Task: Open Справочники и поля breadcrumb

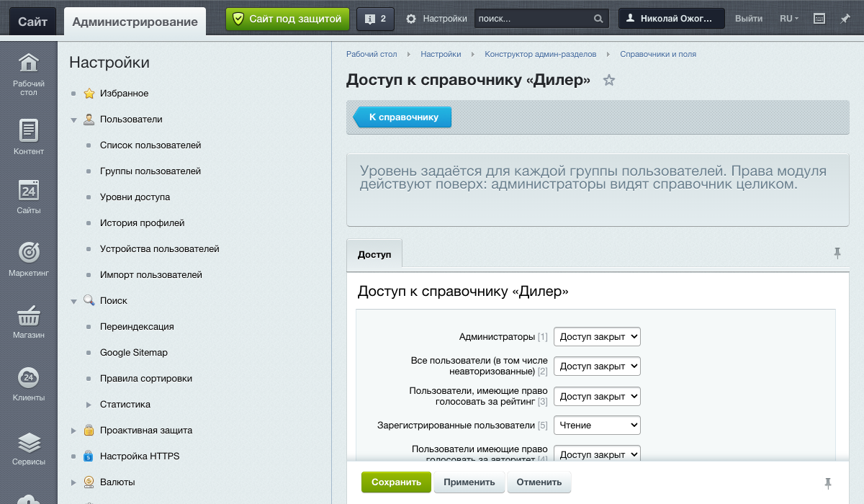Action: pos(658,54)
